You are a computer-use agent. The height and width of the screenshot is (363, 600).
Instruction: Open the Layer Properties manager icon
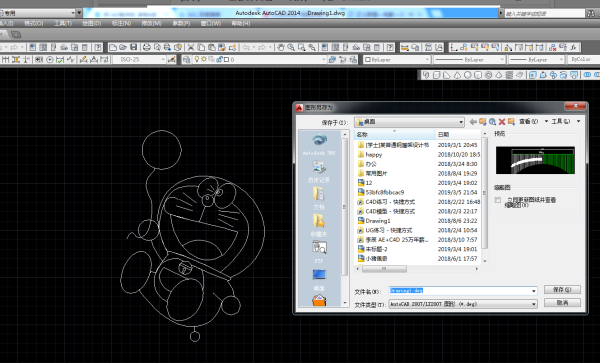point(186,59)
